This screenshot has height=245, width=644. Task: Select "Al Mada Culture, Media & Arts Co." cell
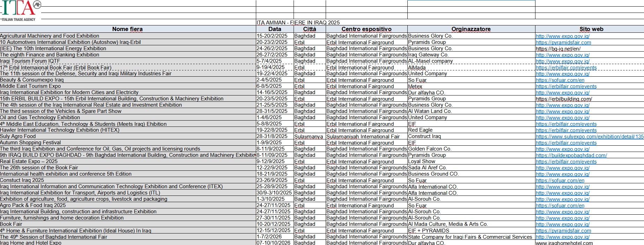[x=471, y=224]
